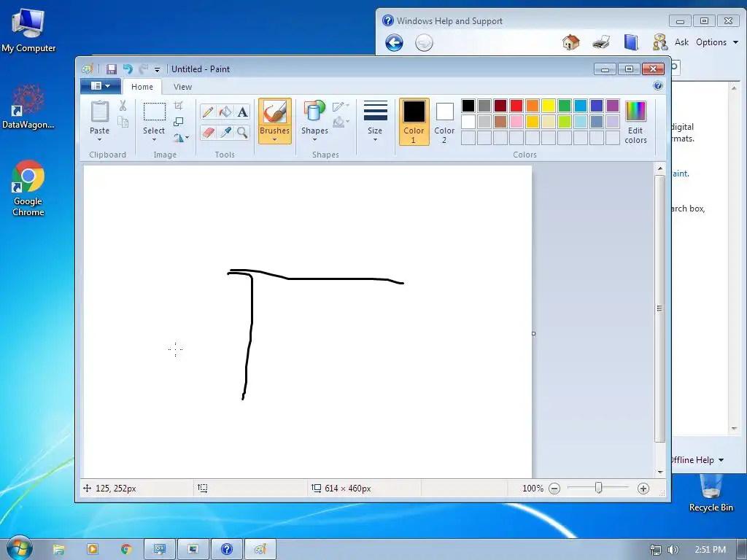Click the Crop icon in Image group

pyautogui.click(x=178, y=106)
